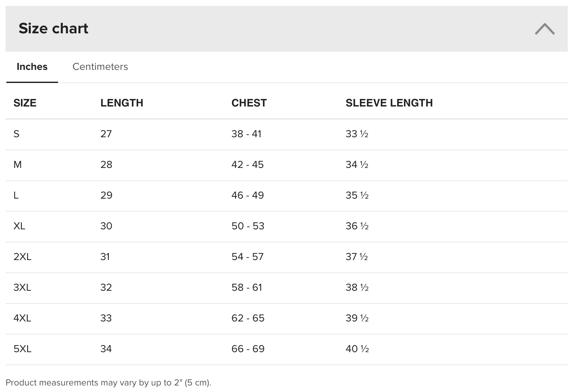Select the 2XL size row label

pyautogui.click(x=23, y=257)
